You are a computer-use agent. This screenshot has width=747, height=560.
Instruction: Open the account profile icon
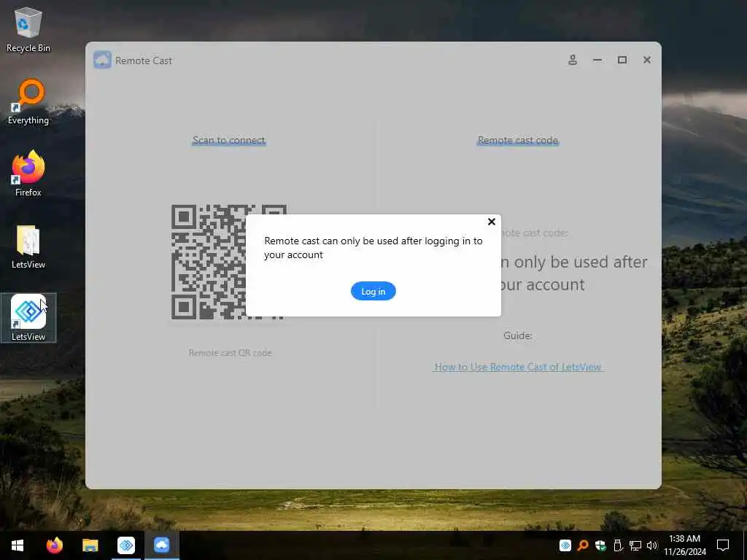(x=573, y=60)
